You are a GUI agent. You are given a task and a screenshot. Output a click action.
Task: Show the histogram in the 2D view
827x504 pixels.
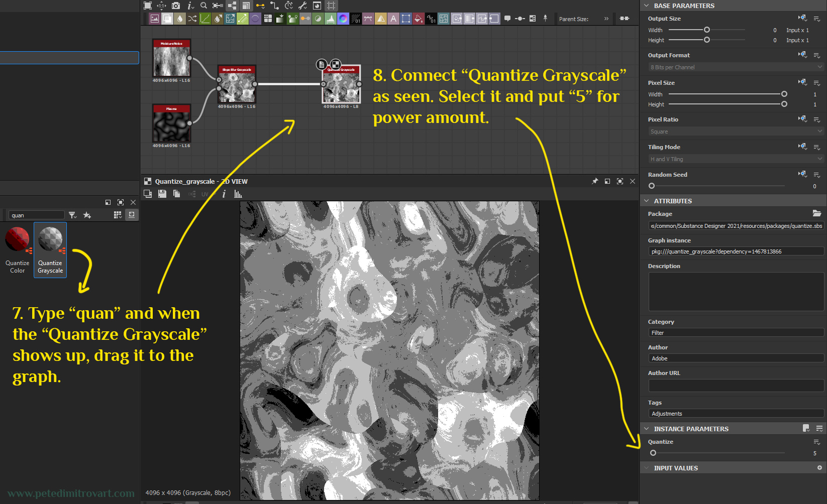tap(238, 194)
